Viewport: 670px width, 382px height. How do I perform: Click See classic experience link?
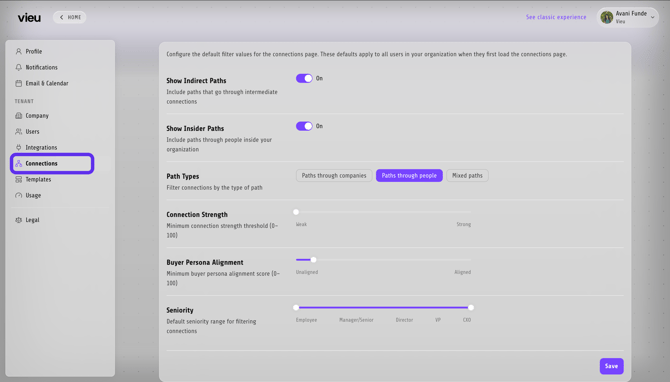(556, 17)
